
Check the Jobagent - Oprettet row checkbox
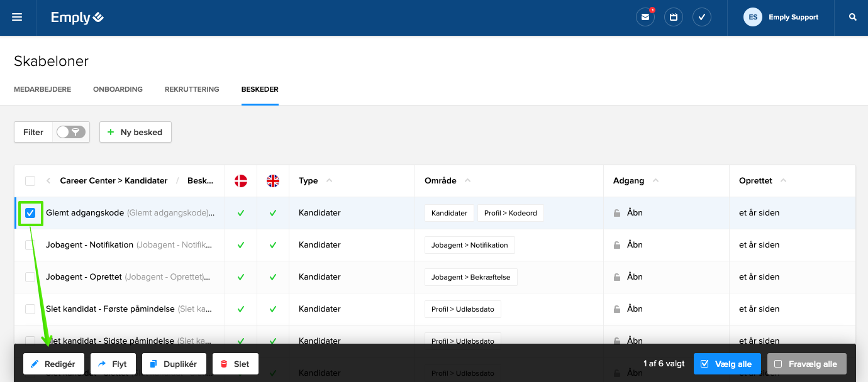pyautogui.click(x=30, y=277)
